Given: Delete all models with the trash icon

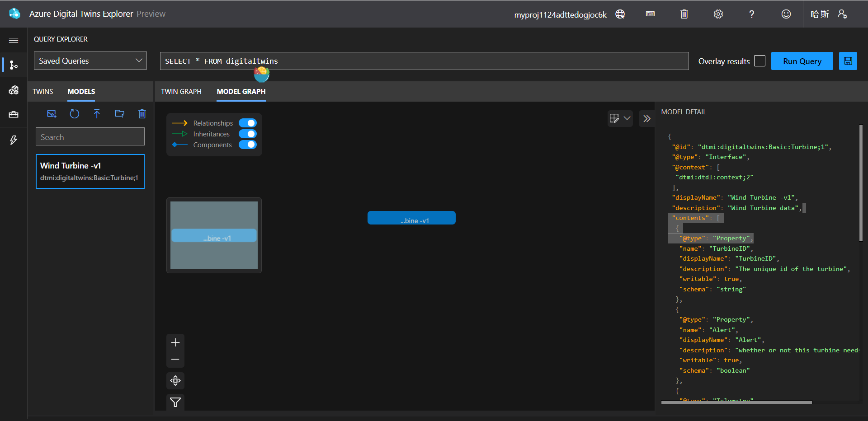Looking at the screenshot, I should pos(142,114).
